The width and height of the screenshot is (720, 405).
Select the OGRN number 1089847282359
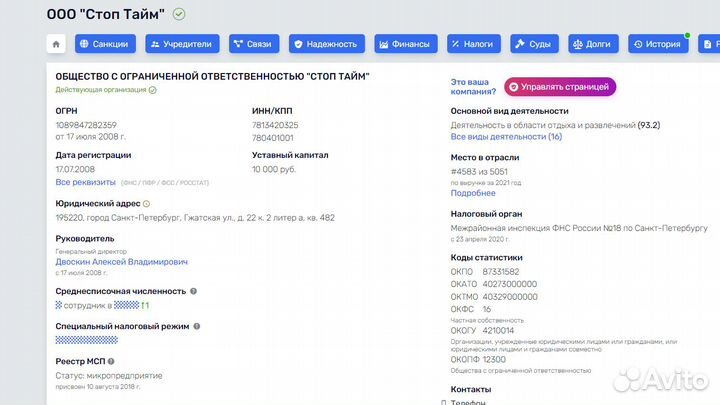click(x=86, y=125)
